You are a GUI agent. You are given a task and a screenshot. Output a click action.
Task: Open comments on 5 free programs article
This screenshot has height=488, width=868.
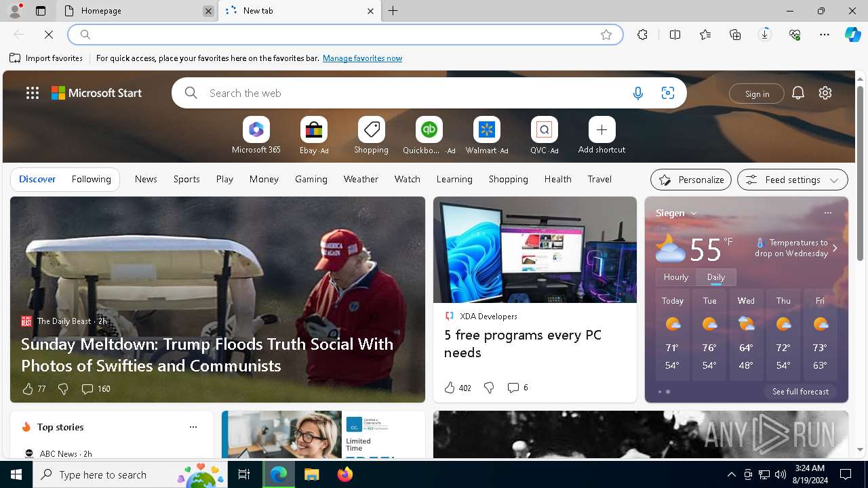tap(517, 388)
